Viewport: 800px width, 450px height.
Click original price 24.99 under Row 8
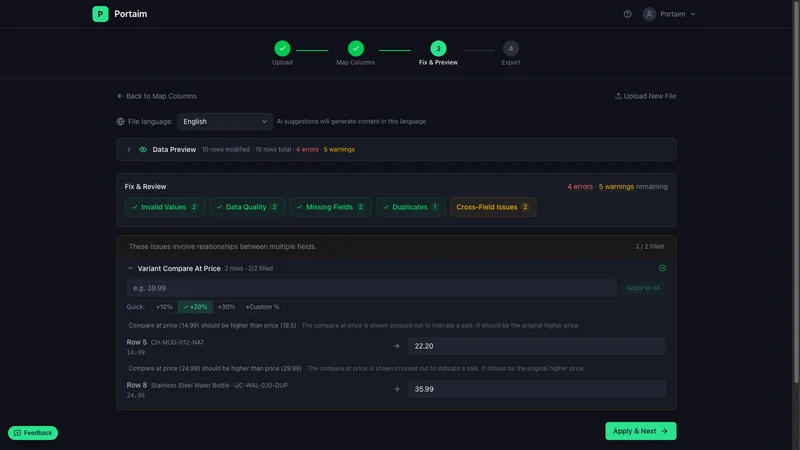click(x=136, y=395)
